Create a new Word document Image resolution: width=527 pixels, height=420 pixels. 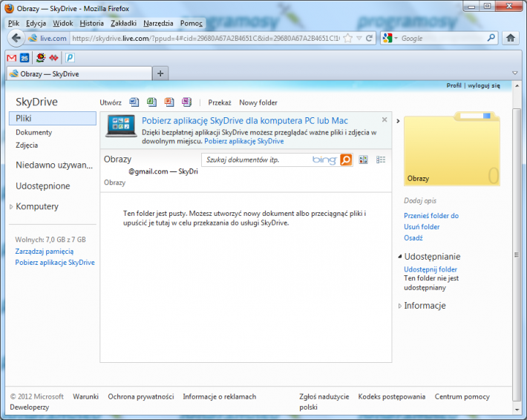[134, 102]
